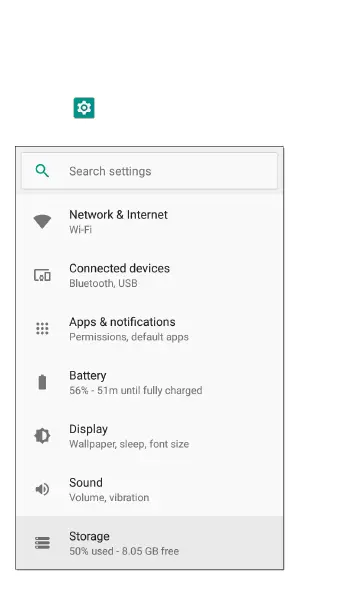Tap the Storage stacked-bars icon

tap(42, 543)
